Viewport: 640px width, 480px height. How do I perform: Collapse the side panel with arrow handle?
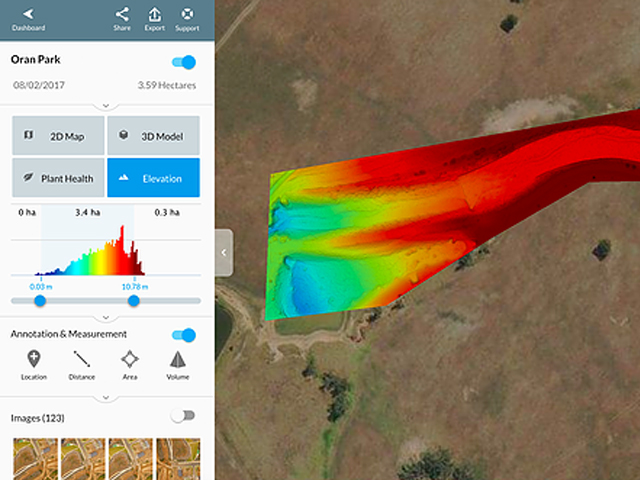pyautogui.click(x=224, y=253)
